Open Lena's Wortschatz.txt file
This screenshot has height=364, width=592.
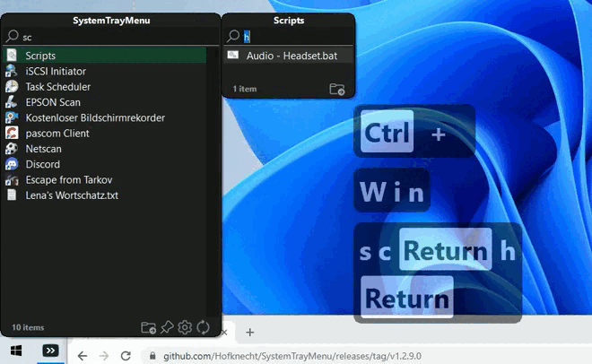coord(72,195)
